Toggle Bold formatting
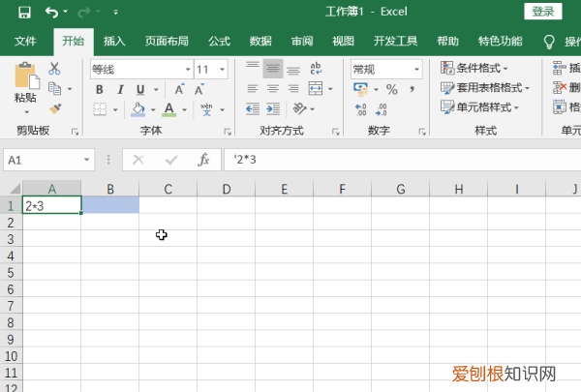This screenshot has height=392, width=581. coord(100,90)
